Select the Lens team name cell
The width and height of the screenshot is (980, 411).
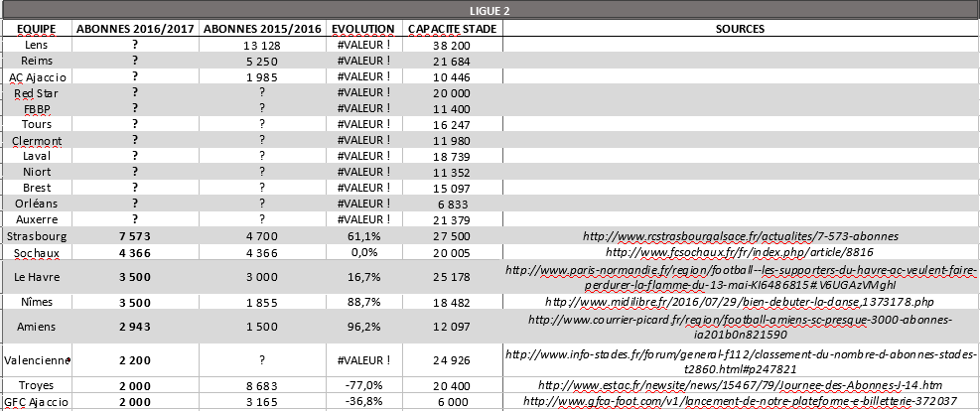tap(35, 45)
